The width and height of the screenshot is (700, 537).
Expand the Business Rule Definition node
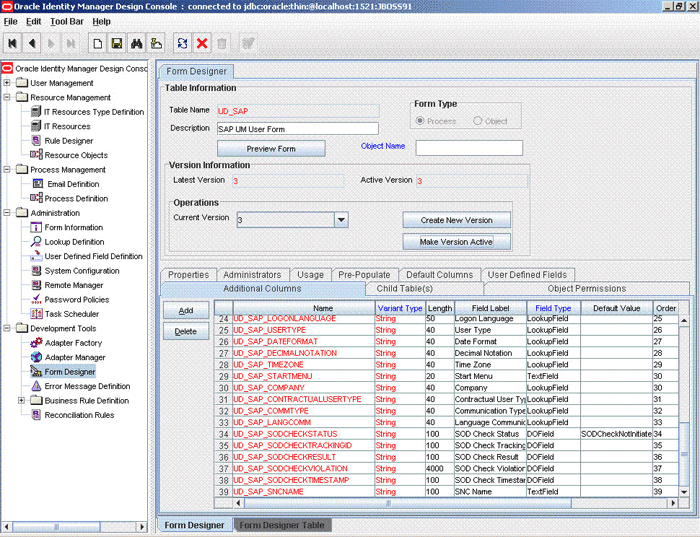(x=22, y=401)
